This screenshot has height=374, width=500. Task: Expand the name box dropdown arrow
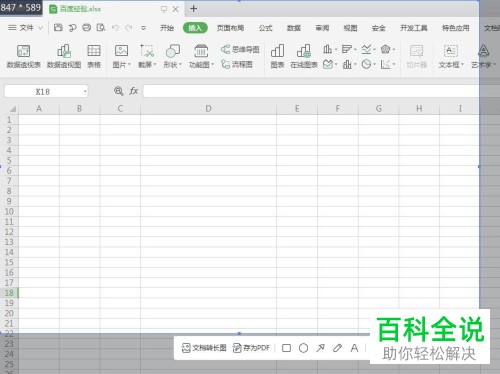click(85, 91)
